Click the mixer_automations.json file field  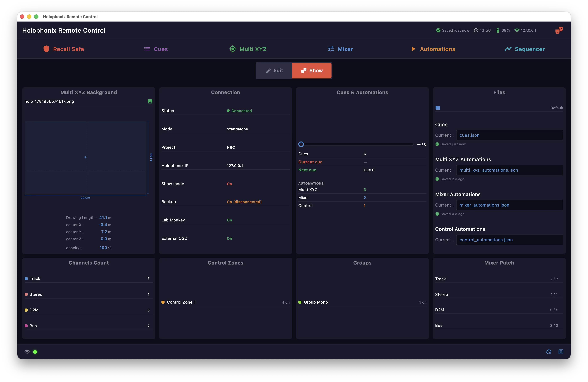pyautogui.click(x=509, y=205)
